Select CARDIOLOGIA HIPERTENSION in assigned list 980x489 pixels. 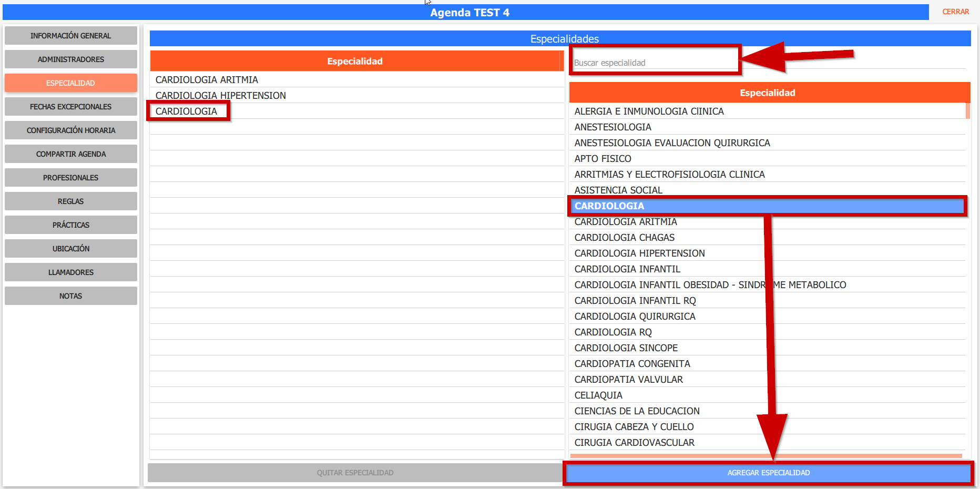coord(220,96)
